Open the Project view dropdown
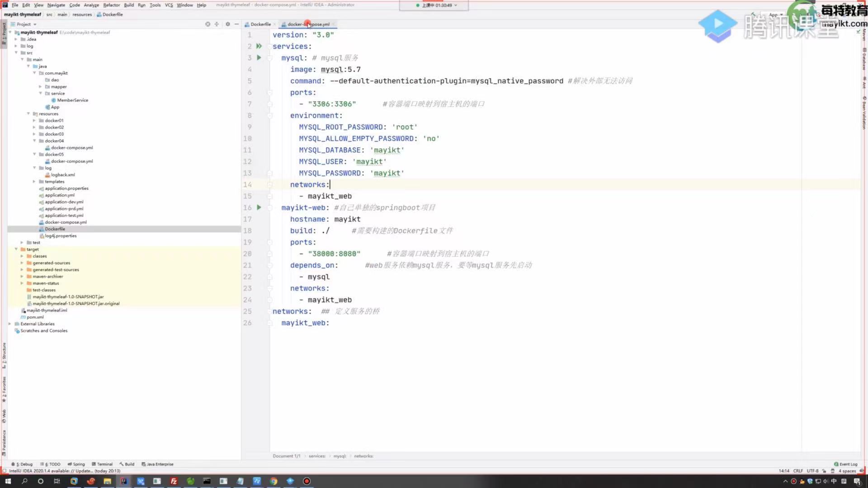The height and width of the screenshot is (488, 868). pos(26,24)
